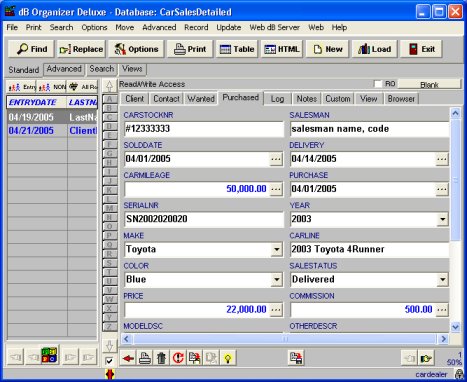Open the Search menu
Viewport: 467px width, 382px height.
(x=61, y=27)
